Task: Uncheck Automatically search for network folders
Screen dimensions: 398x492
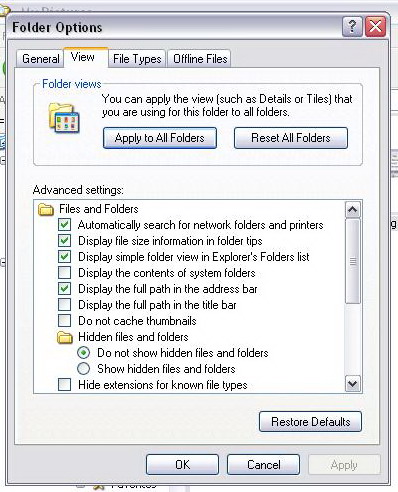Action: [x=64, y=225]
